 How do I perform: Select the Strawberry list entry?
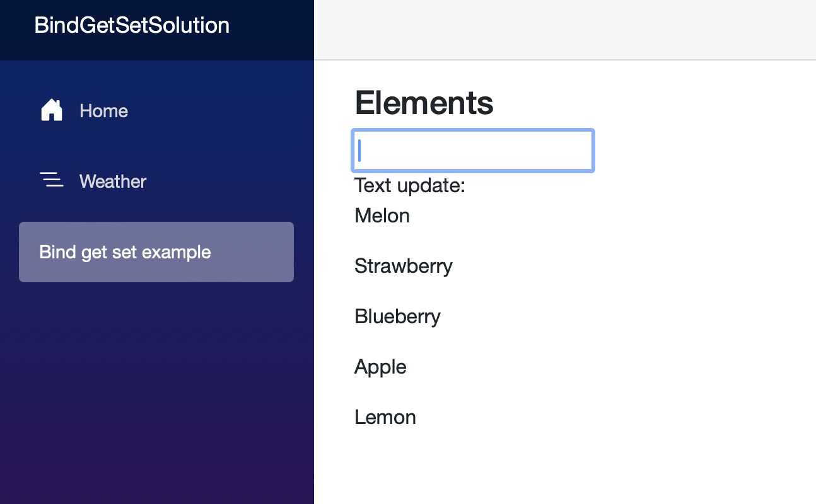pyautogui.click(x=404, y=266)
